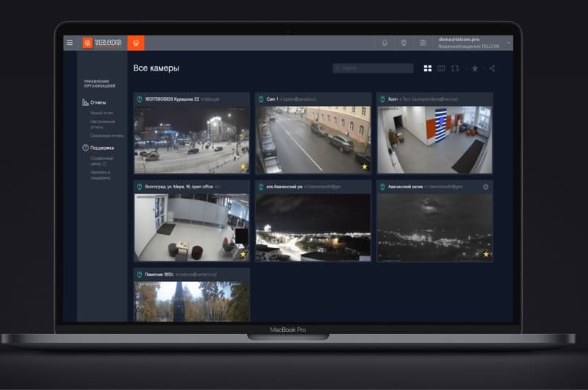Click the TELCOM logo
Screen dimensions: 588x390
click(102, 43)
